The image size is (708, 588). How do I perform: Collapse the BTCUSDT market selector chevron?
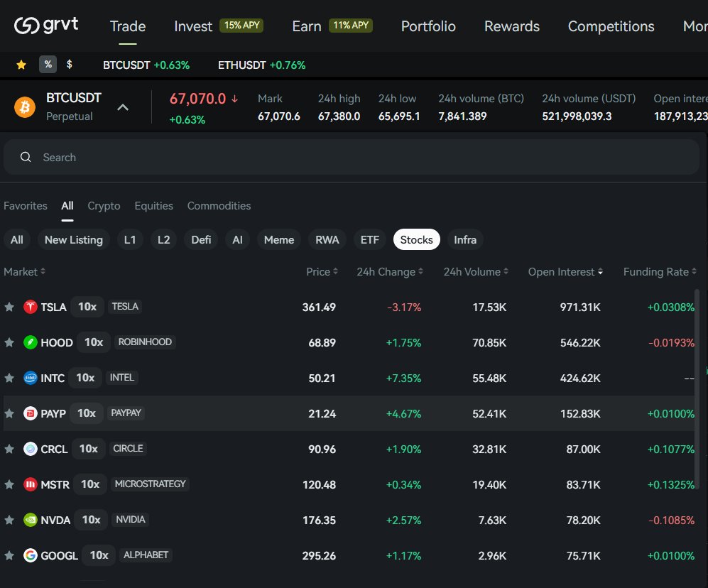[123, 107]
